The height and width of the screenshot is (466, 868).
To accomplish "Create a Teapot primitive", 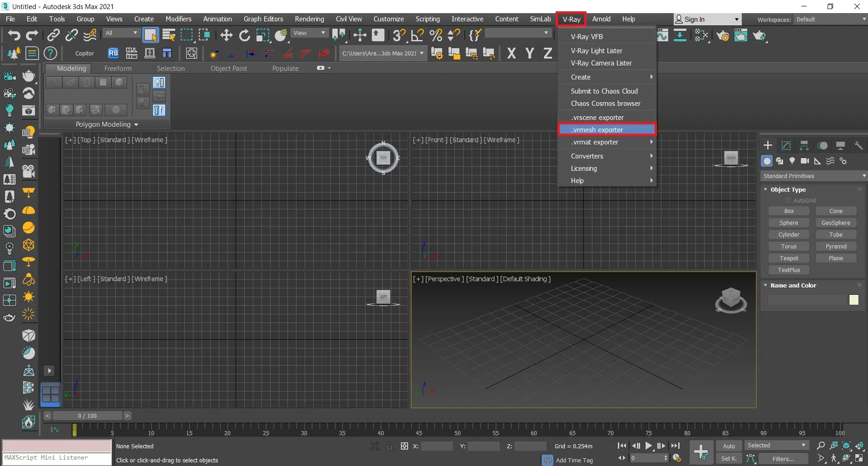I will point(789,258).
